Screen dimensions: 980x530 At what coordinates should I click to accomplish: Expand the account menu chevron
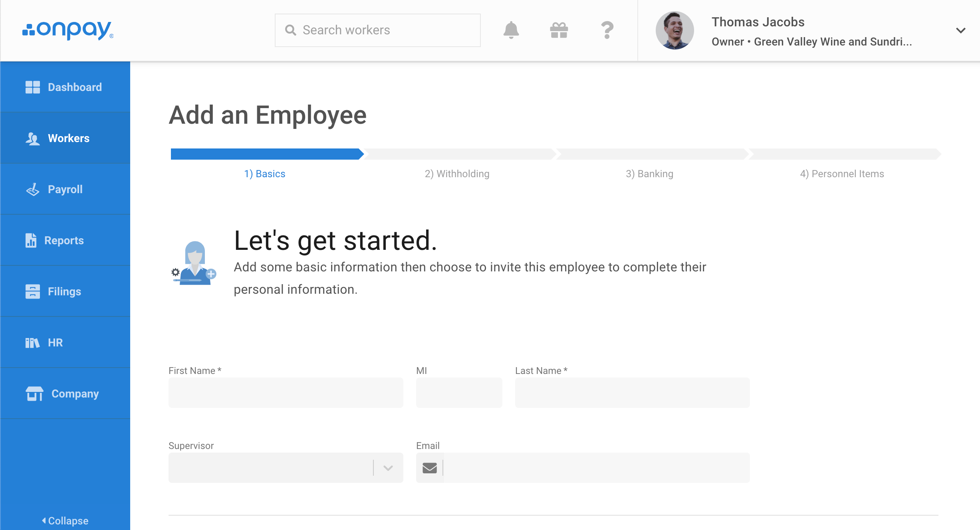[961, 30]
